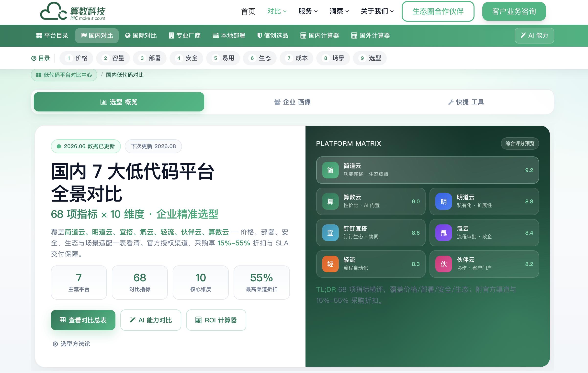Screen dimensions: 588x373
Task: Switch to 快捷 工具 tab
Action: tap(466, 102)
